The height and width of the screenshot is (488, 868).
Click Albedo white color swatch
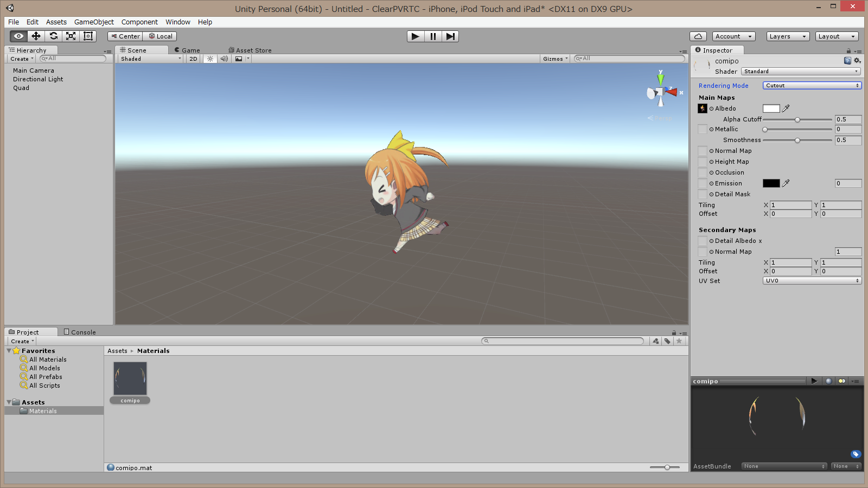[x=771, y=108]
